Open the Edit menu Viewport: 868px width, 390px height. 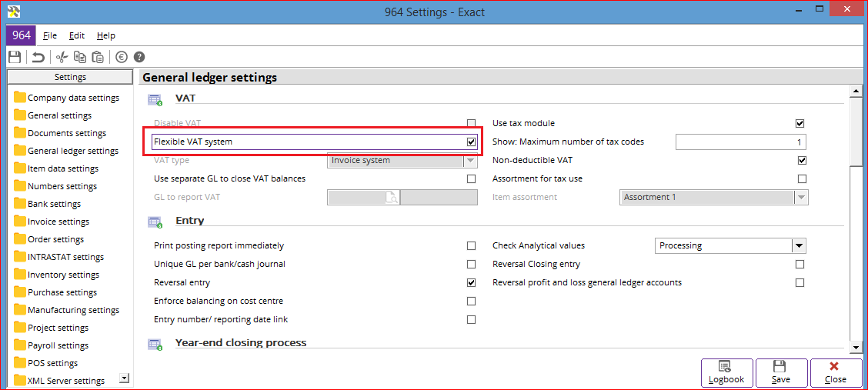click(77, 36)
